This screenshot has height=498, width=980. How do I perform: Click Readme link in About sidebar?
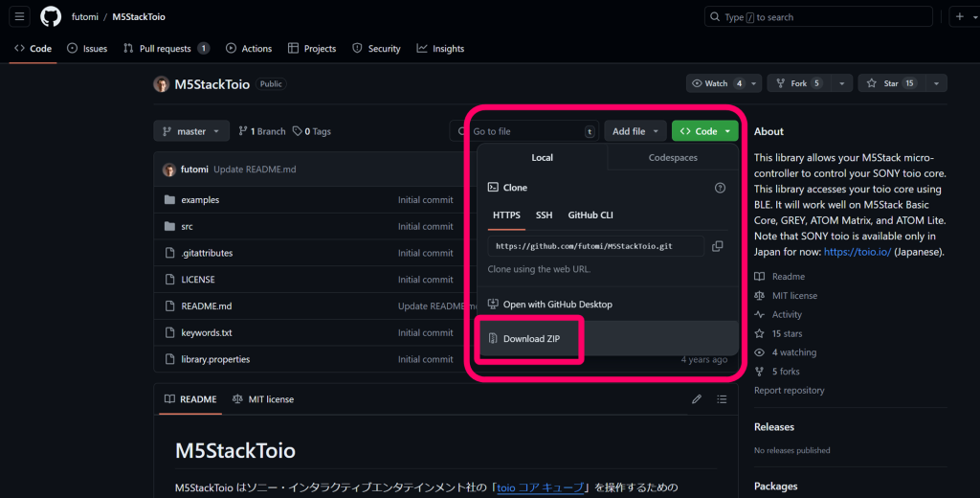pos(780,277)
